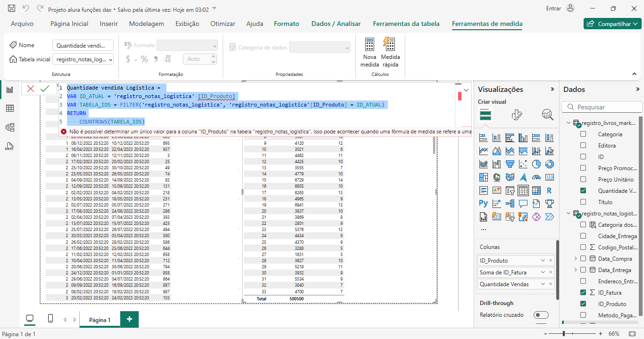Open the Arquivo menu

click(22, 24)
